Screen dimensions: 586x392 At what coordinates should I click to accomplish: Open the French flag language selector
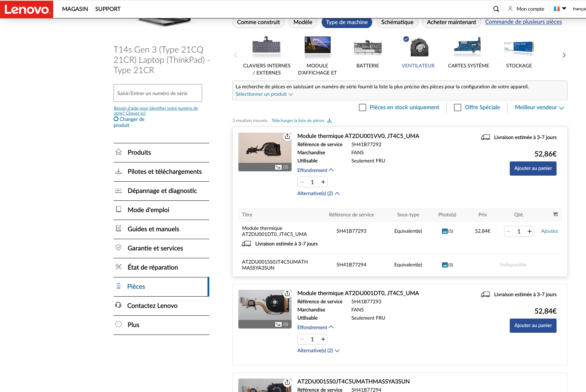click(560, 9)
